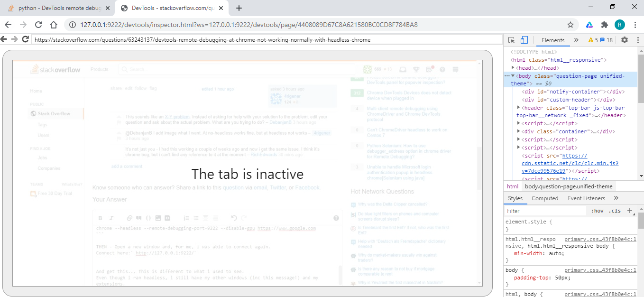Click the yellow warnings counter showing 5
Image resolution: width=644 pixels, height=297 pixels.
tap(593, 40)
